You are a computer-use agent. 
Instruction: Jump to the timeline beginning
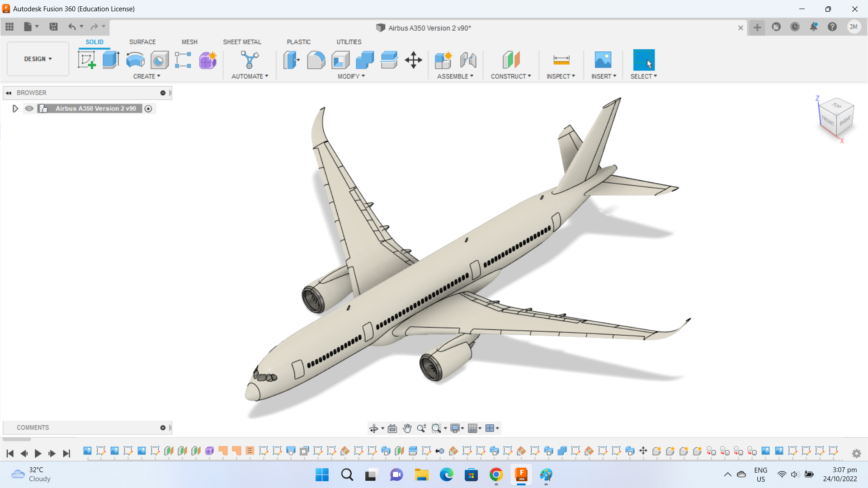tap(10, 453)
